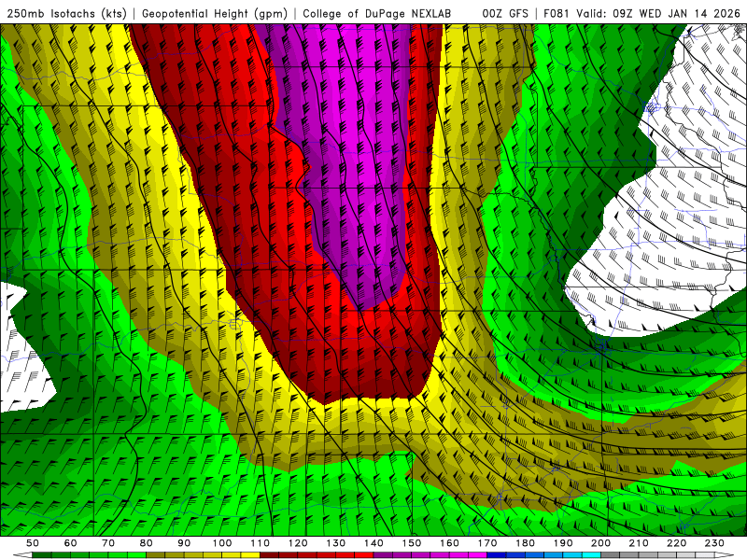Screen dimensions: 747x560
Task: Select the dark red swatch starting at 110
Action: point(269,555)
